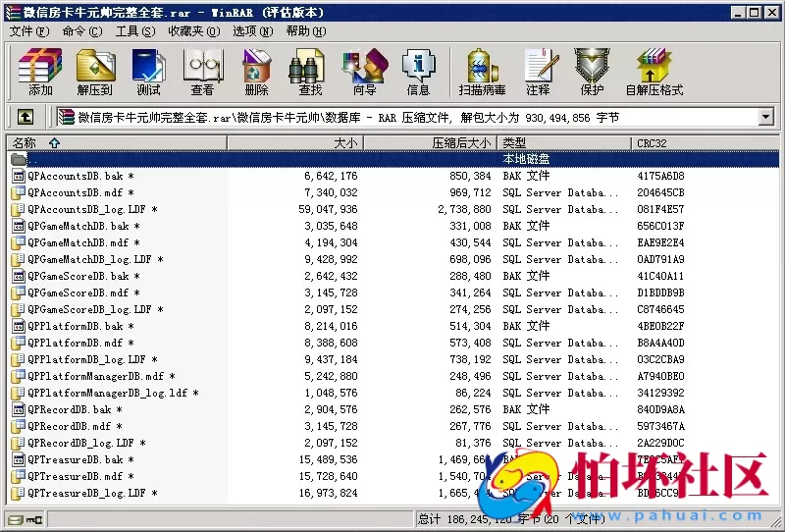Viewport: 785px width, 532px height.
Task: Start the virus scan (扫描病毒) icon
Action: click(482, 72)
